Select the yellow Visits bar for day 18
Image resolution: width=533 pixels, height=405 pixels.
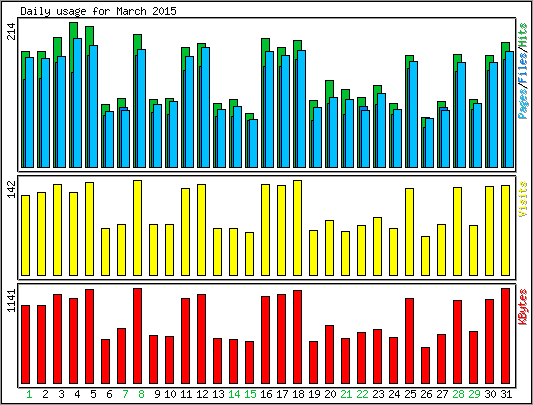[297, 228]
